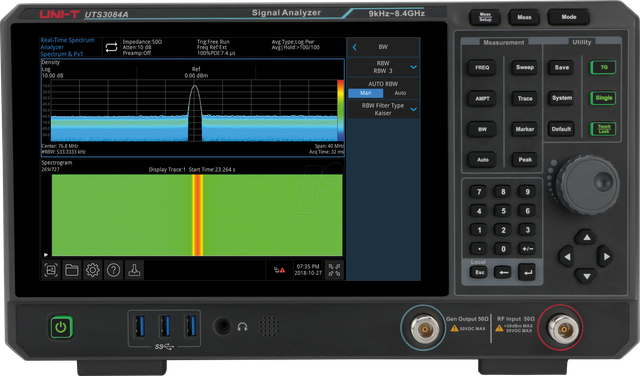Push the backspace arrow key
Viewport: 640px width, 376px height.
(x=502, y=272)
